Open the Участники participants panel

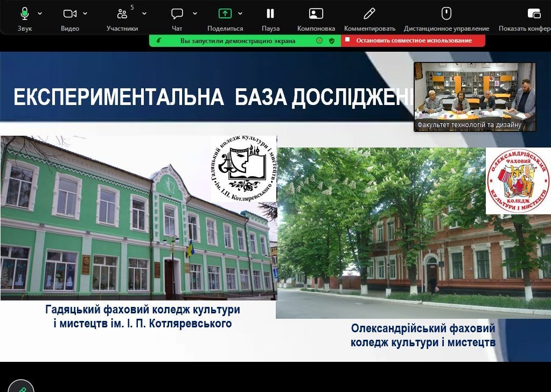(x=122, y=14)
